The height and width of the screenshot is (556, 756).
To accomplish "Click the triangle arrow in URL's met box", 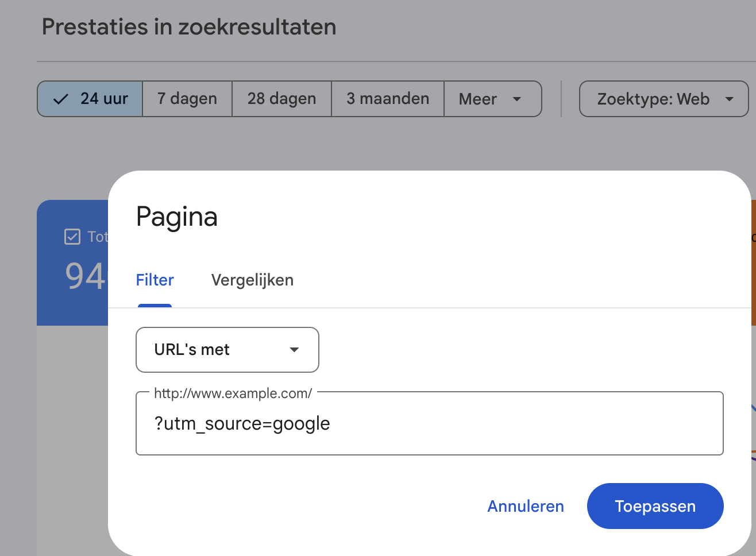I will [x=294, y=350].
